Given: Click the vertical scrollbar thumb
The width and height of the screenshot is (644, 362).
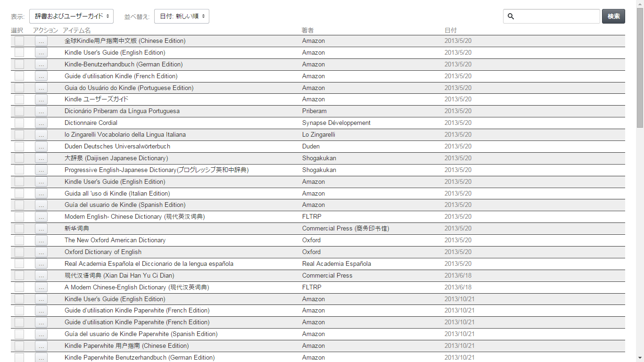Looking at the screenshot, I should click(640, 67).
